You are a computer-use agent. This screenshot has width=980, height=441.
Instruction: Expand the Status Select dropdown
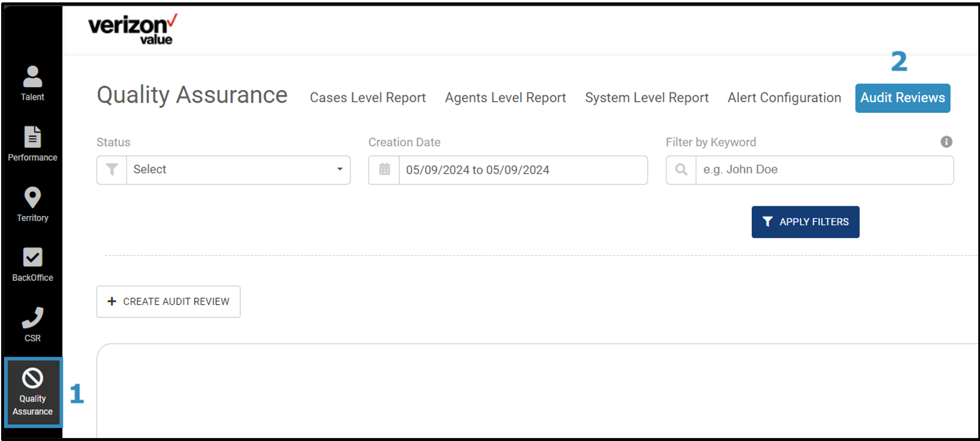pyautogui.click(x=238, y=170)
